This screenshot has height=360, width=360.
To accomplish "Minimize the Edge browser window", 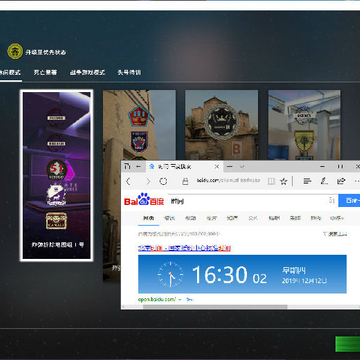I will [322, 166].
